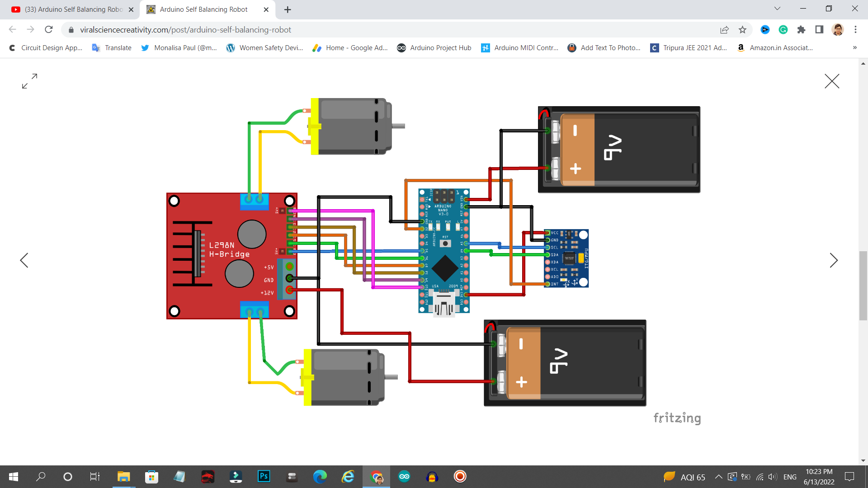
Task: Click the volume speaker icon in the tray
Action: pyautogui.click(x=772, y=476)
